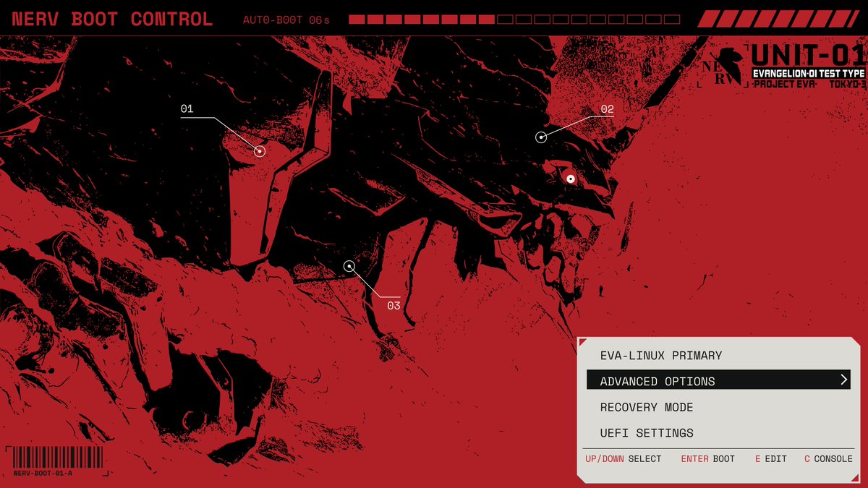Click the glowing eye target marker
Screen dimensions: 868x488
point(571,179)
